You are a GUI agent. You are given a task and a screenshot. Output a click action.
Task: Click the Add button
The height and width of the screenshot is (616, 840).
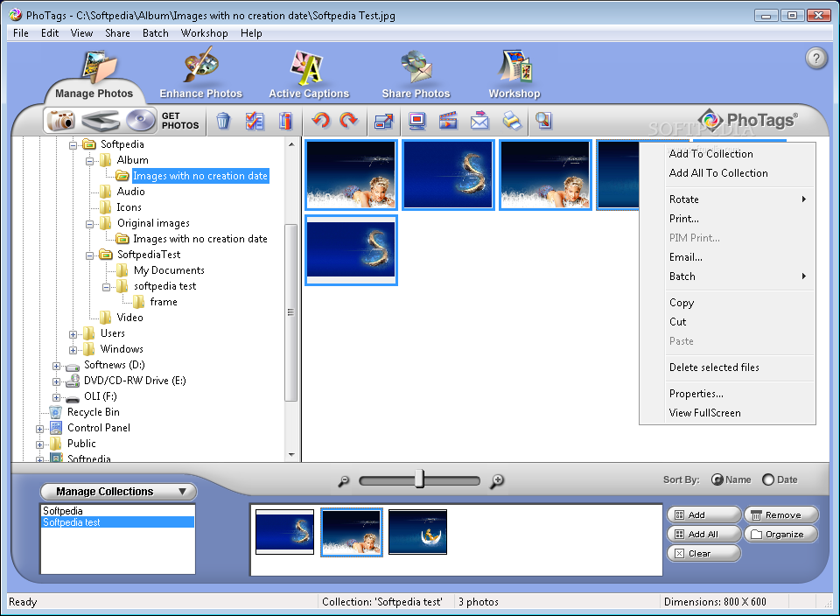click(703, 514)
